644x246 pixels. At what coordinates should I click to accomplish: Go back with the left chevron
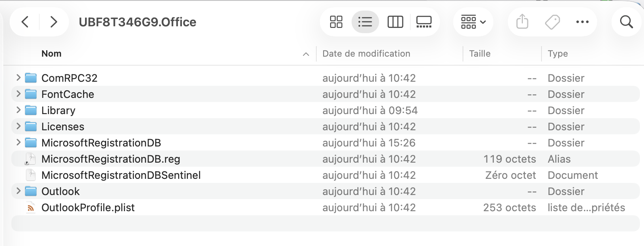[x=25, y=22]
